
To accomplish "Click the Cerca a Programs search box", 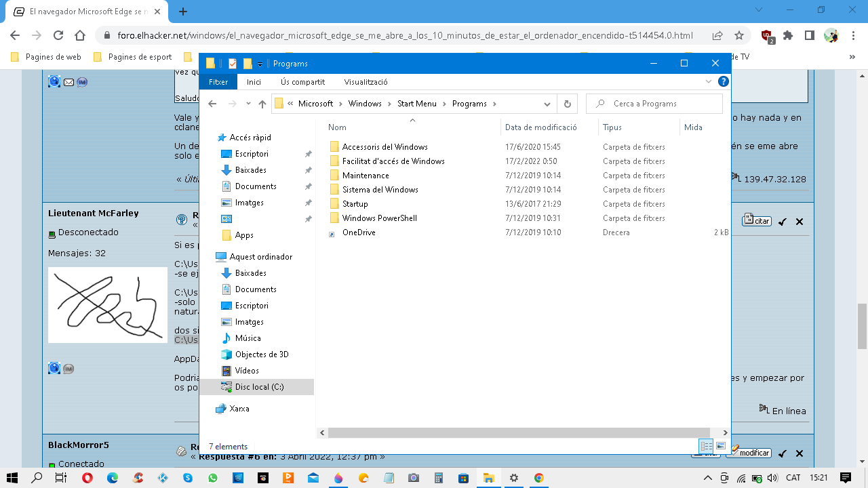I will 654,104.
